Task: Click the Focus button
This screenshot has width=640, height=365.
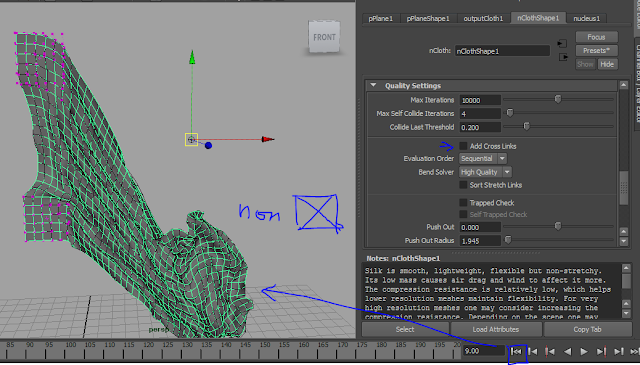Action: pos(596,37)
